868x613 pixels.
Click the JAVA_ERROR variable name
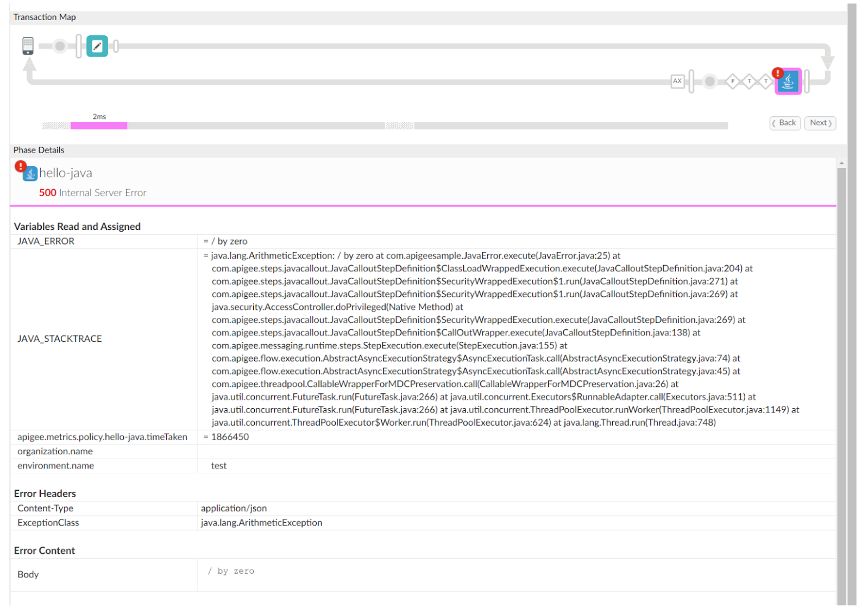46,241
